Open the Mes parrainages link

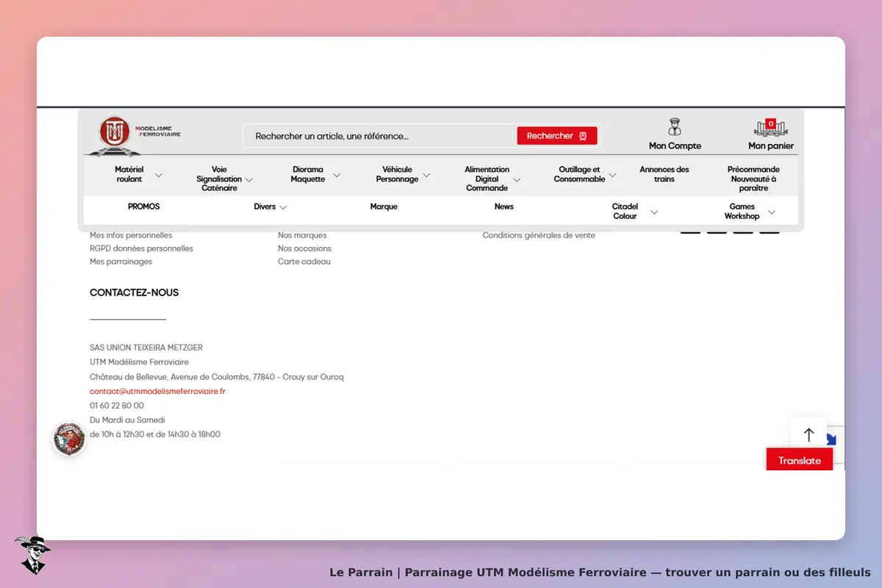[x=121, y=262]
